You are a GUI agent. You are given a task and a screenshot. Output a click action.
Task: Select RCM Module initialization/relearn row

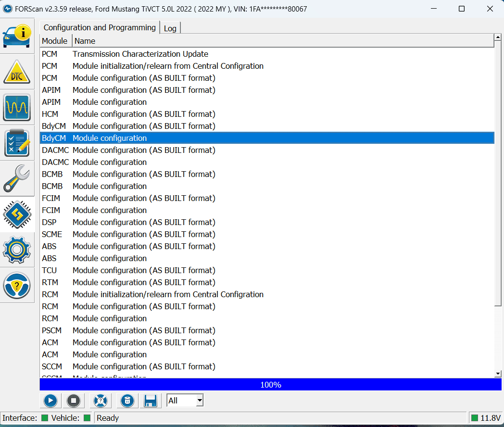point(267,294)
